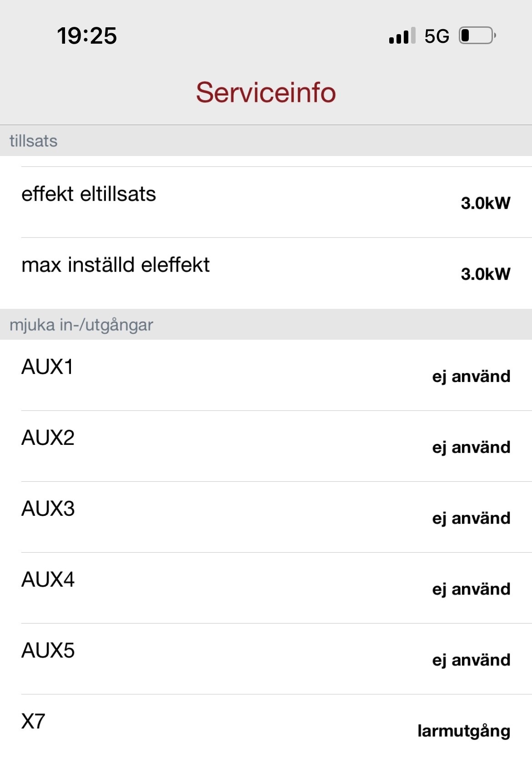Tap the cellular signal strength icon

402,36
